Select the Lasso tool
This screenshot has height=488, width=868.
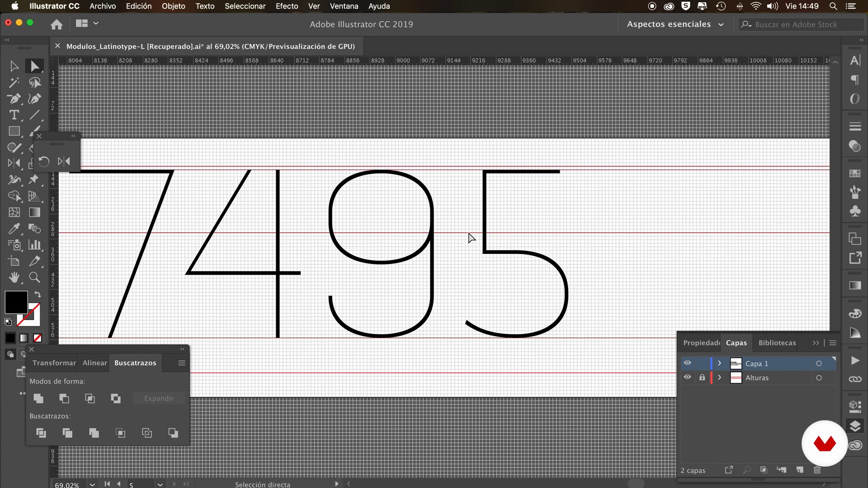[34, 83]
